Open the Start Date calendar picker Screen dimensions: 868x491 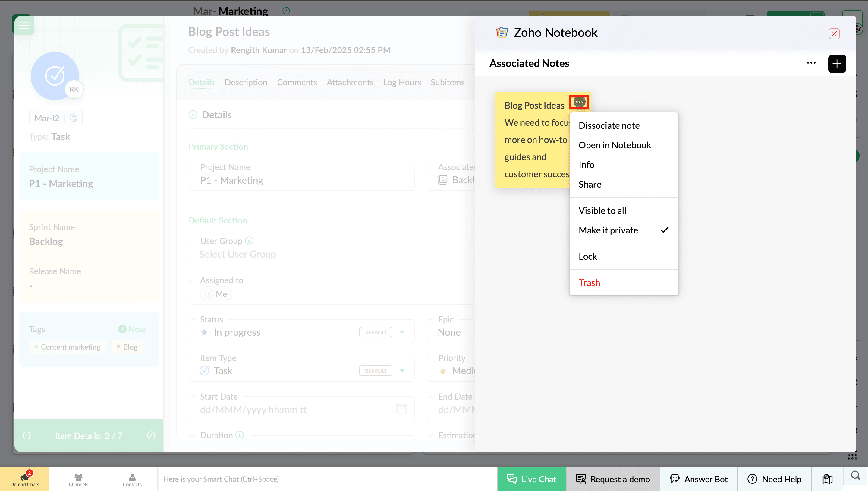[401, 409]
